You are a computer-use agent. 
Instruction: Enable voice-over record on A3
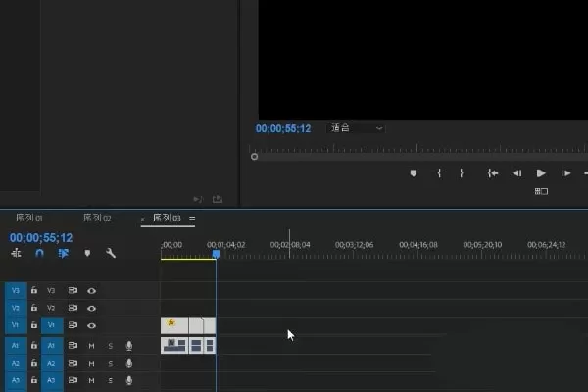(x=129, y=380)
